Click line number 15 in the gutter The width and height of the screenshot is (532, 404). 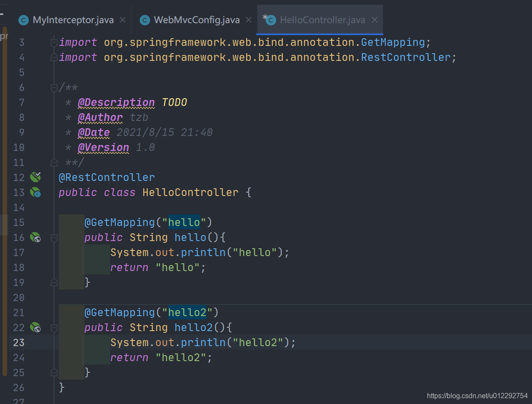[19, 223]
